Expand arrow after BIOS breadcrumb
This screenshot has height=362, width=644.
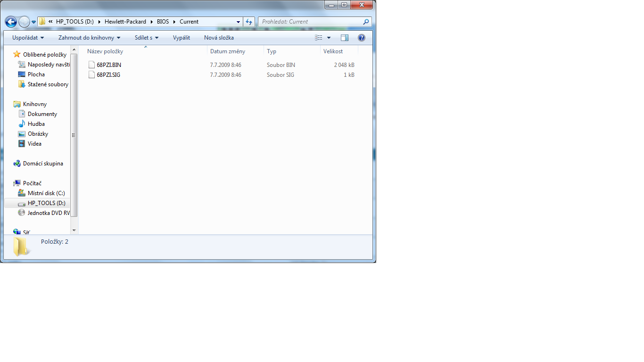click(174, 22)
